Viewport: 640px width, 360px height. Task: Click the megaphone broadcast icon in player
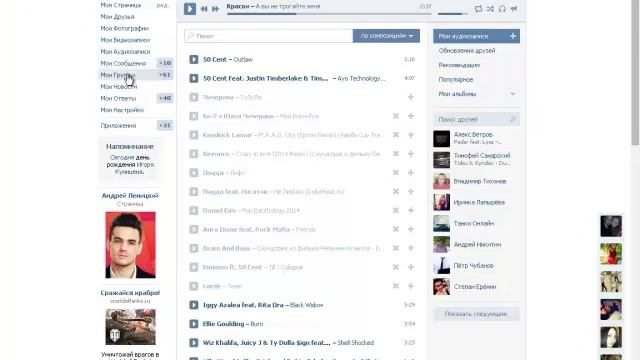[514, 9]
